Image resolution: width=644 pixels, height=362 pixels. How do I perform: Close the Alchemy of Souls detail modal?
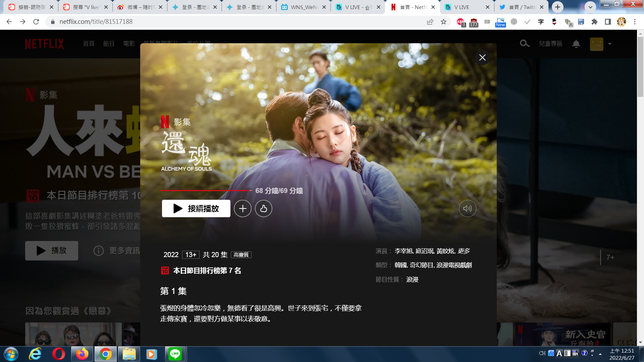pyautogui.click(x=482, y=58)
